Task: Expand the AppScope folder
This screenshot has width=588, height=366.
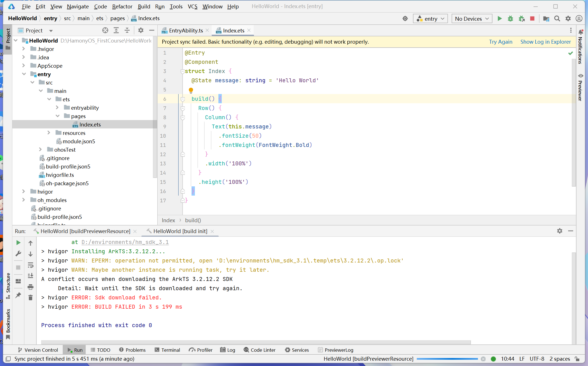Action: point(24,66)
